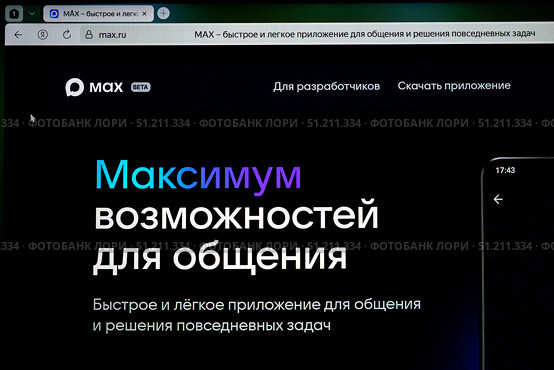Click the и решения повседневных задач line
This screenshot has width=554, height=370.
[x=212, y=326]
